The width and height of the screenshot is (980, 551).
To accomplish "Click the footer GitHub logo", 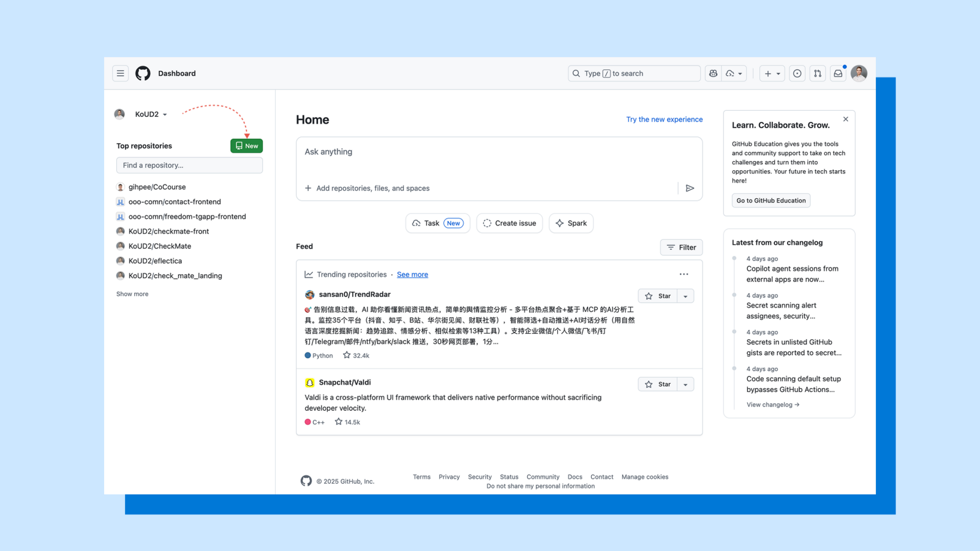I will [x=306, y=481].
